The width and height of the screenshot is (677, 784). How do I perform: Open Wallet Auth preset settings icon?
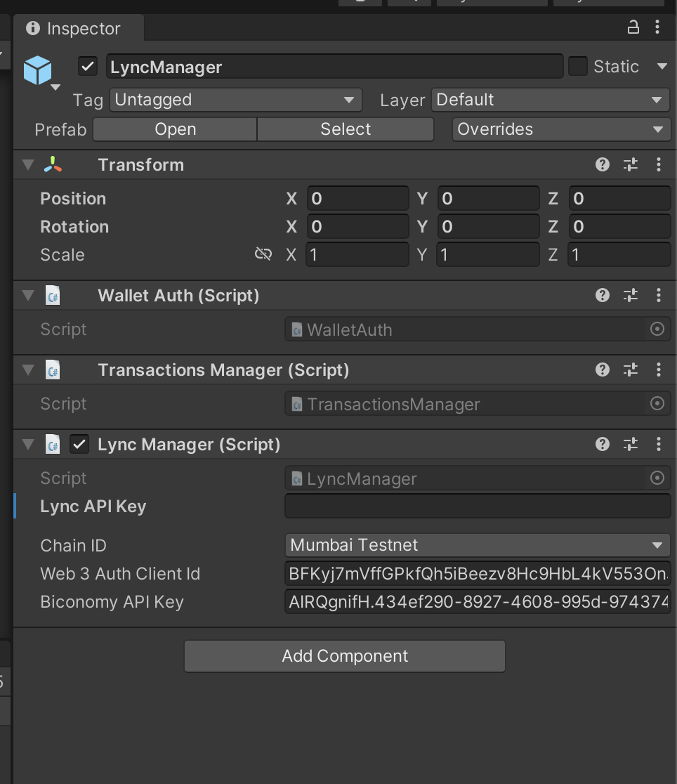[x=631, y=295]
